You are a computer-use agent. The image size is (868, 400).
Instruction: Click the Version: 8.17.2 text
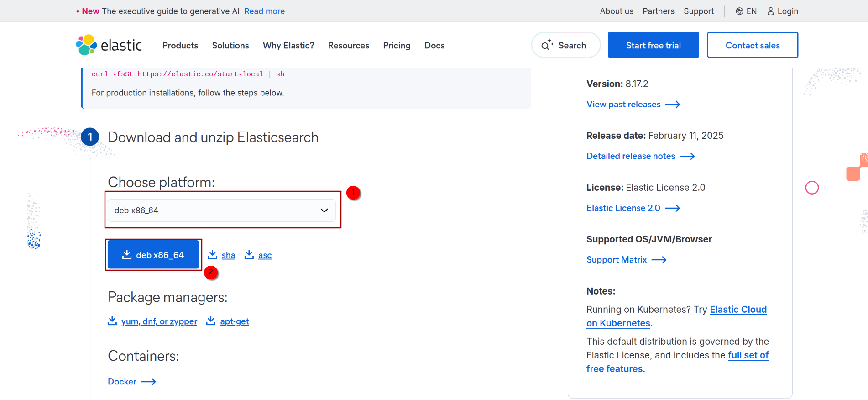pos(617,84)
